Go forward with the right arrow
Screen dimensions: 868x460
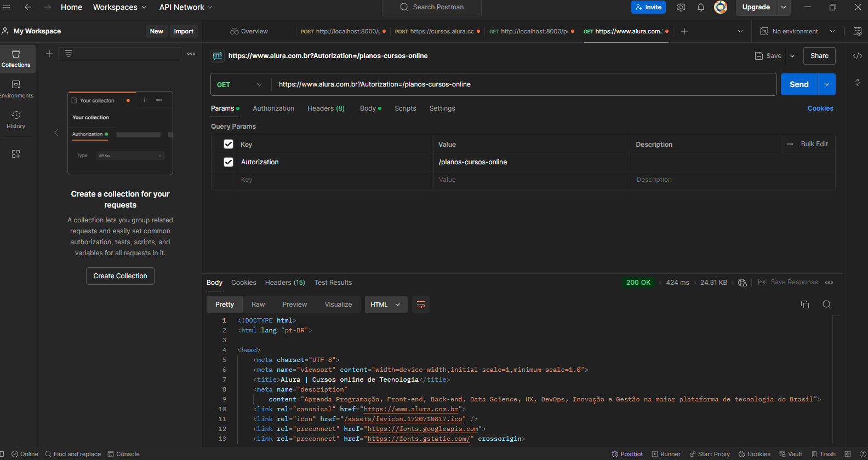click(x=48, y=7)
